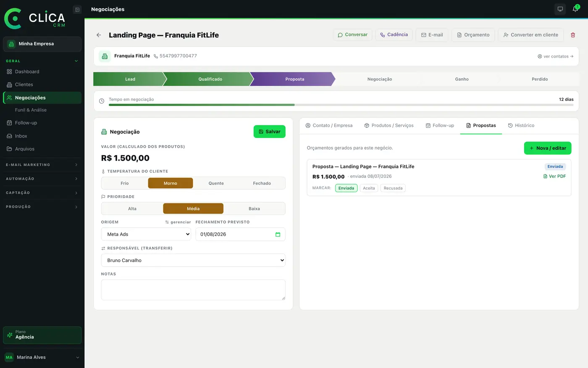Viewport: 588px width, 368px height.
Task: Click Dashboard grid icon in sidebar
Action: (9, 71)
